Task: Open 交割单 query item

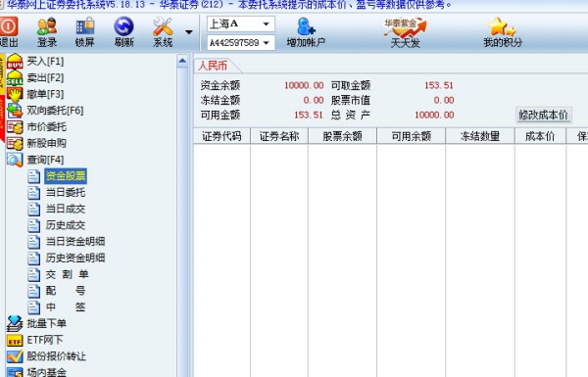Action: click(67, 274)
